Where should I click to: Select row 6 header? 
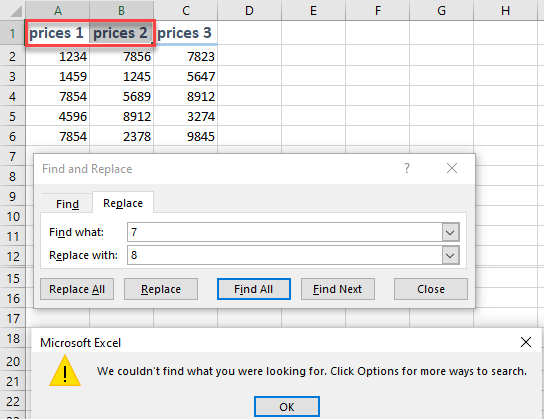(x=12, y=136)
